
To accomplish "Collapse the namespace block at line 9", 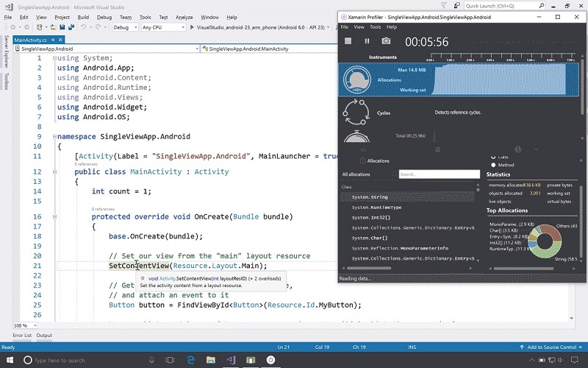I will point(54,137).
